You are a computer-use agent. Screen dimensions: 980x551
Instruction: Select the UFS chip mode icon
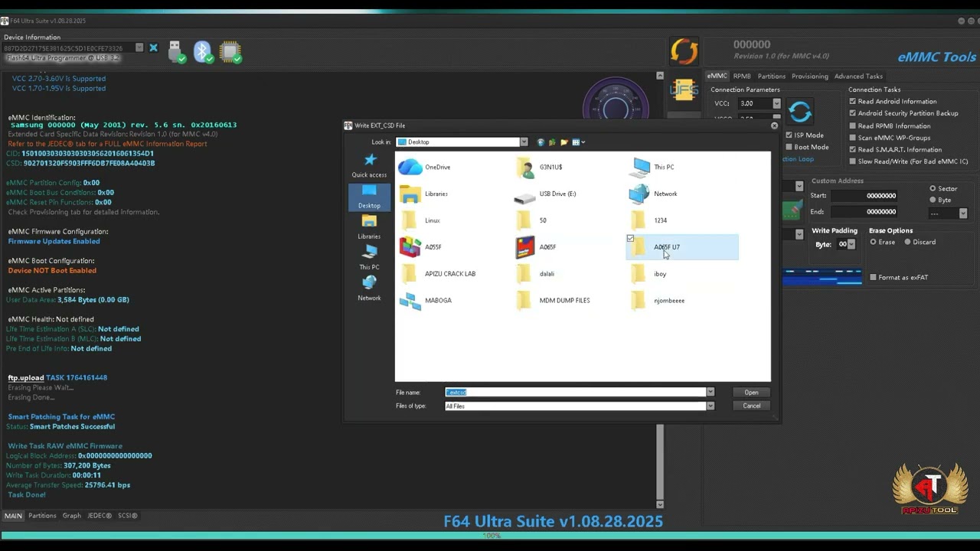[x=684, y=90]
